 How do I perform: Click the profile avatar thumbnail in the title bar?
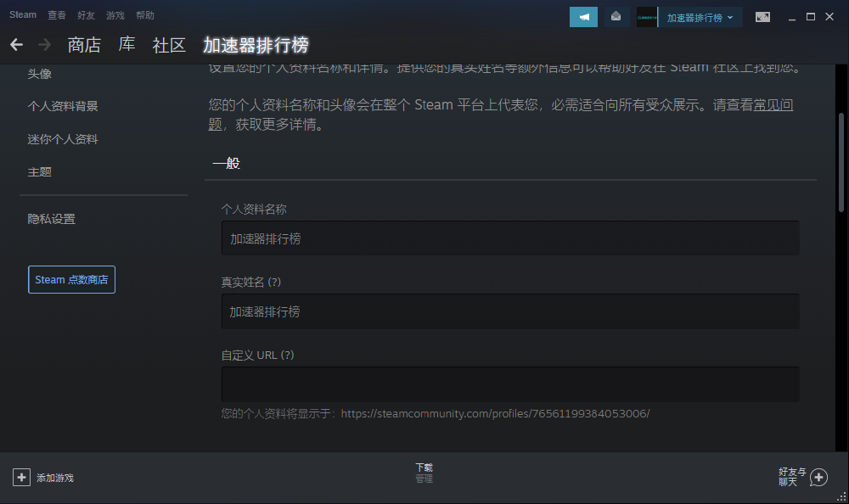click(x=646, y=17)
